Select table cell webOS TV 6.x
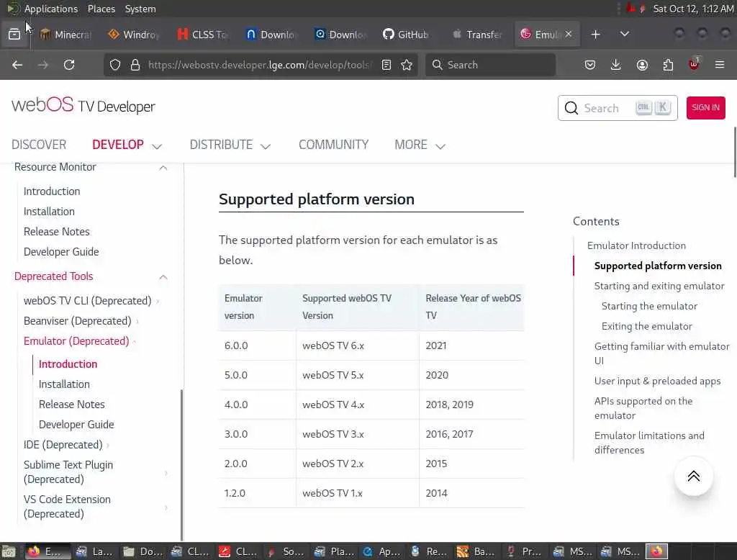 point(358,346)
